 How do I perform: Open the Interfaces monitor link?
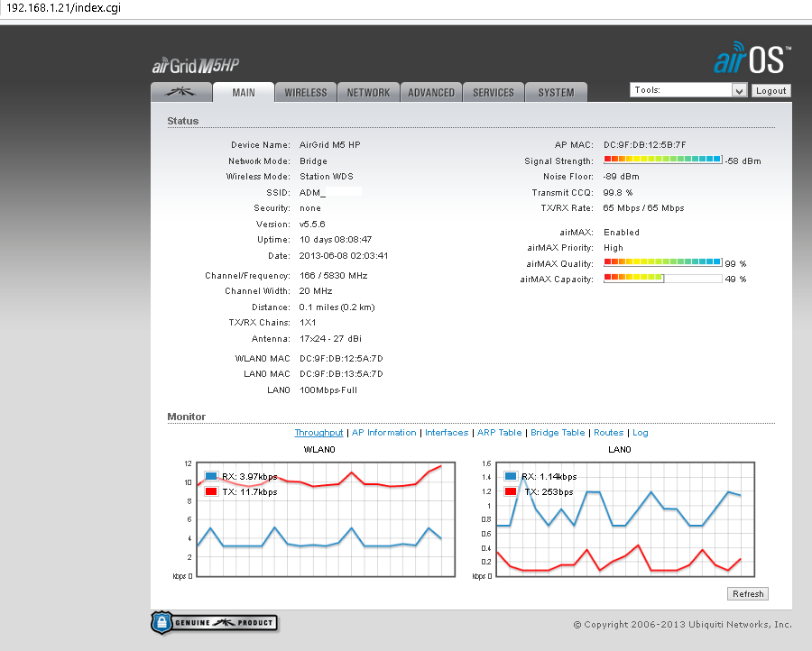447,433
